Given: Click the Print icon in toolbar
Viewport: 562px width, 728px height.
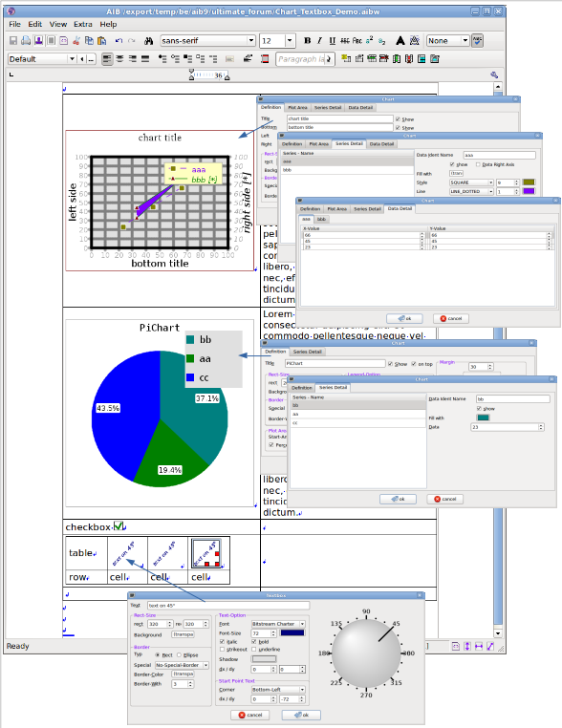Looking at the screenshot, I should tap(26, 41).
